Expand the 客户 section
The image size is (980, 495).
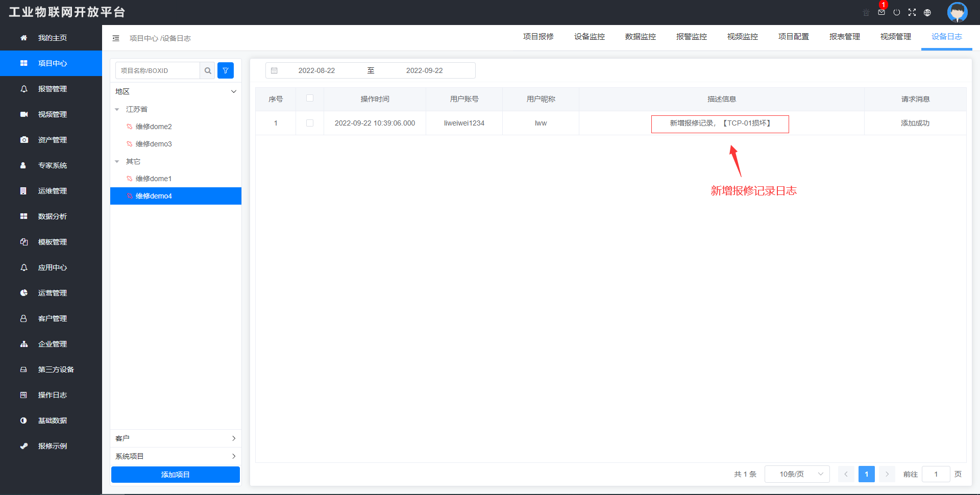tap(176, 438)
